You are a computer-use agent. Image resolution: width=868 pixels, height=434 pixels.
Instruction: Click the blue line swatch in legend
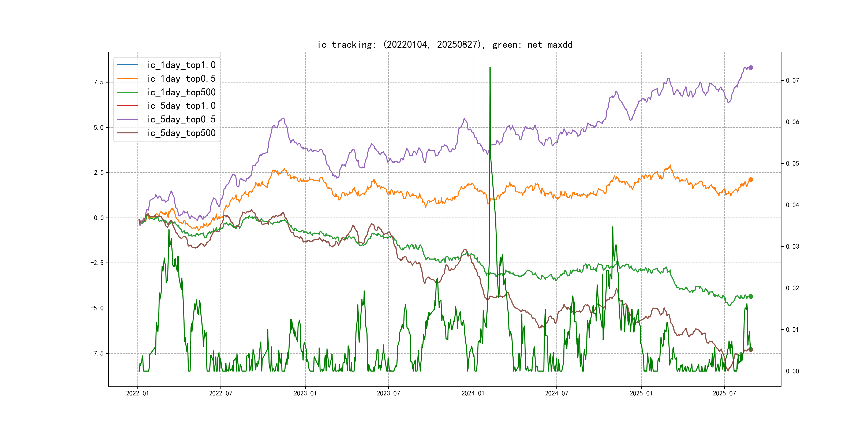point(127,65)
